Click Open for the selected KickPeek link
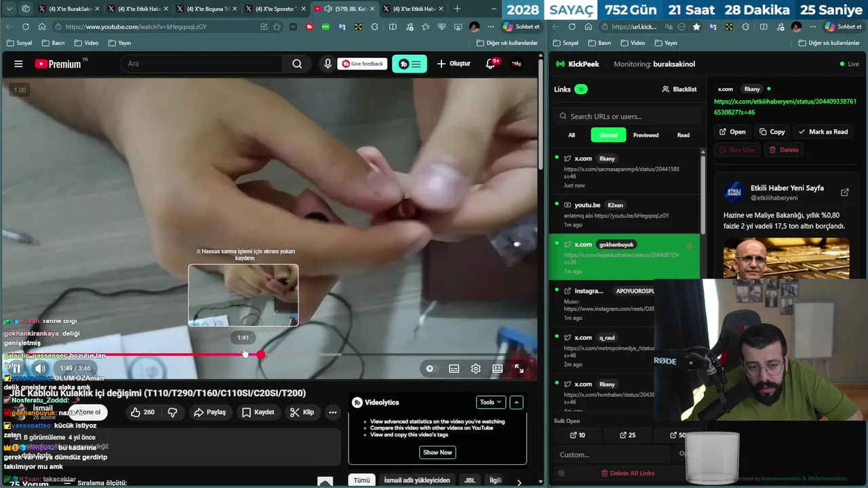868x488 pixels. tap(732, 131)
